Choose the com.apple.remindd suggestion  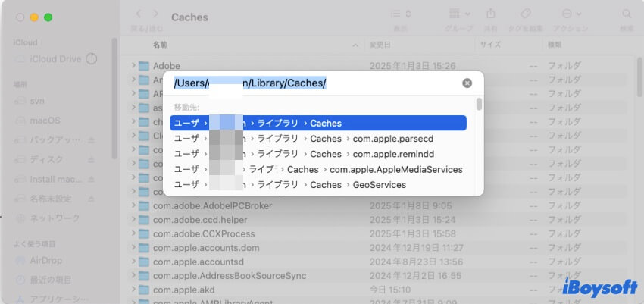click(x=318, y=154)
